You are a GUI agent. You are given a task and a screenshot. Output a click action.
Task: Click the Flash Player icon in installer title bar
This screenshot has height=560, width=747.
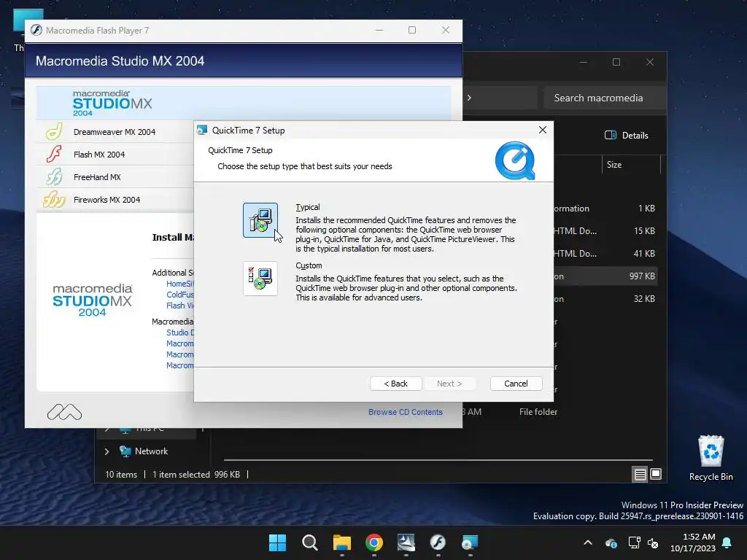coord(36,30)
